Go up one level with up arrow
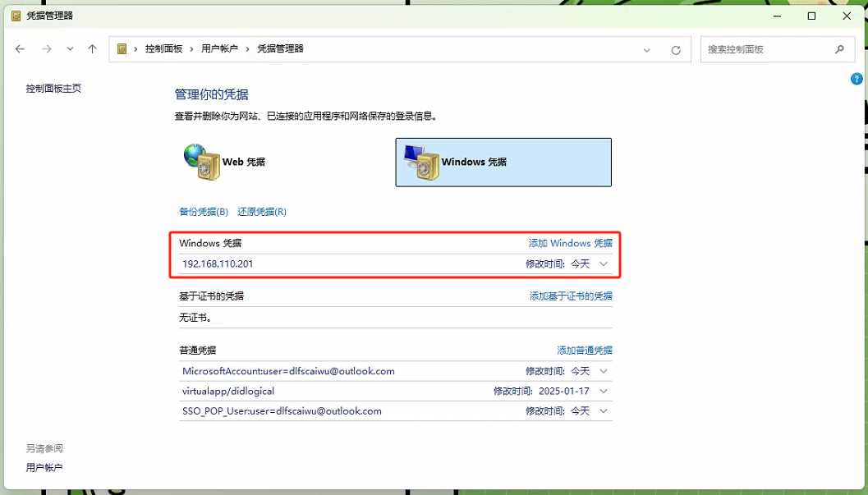868x495 pixels. (x=93, y=49)
